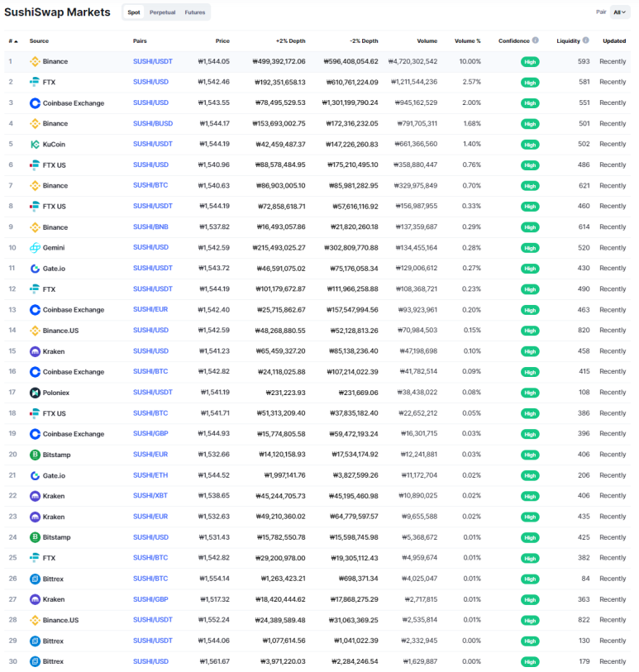Click High confidence badge in row 17
The width and height of the screenshot is (639, 672).
pyautogui.click(x=530, y=393)
